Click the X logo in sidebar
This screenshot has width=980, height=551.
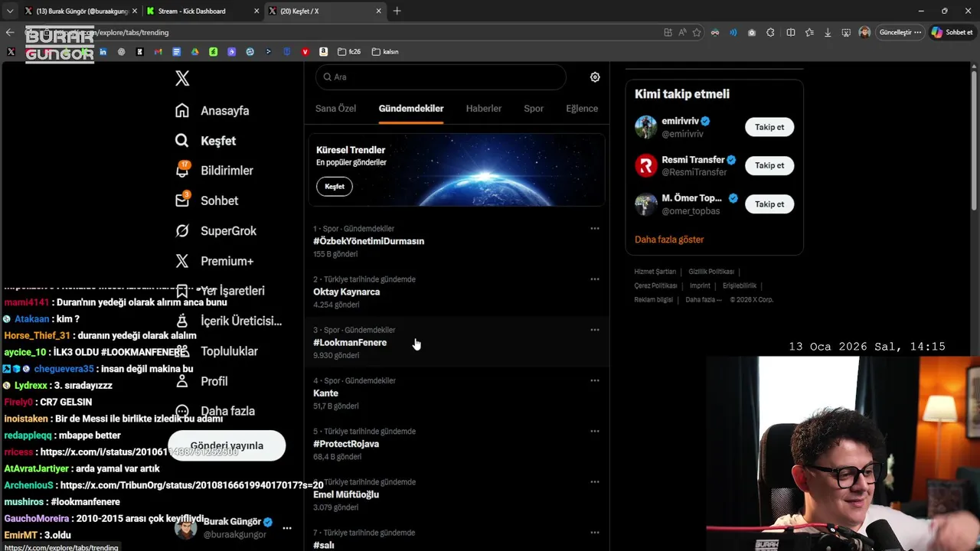pyautogui.click(x=182, y=78)
